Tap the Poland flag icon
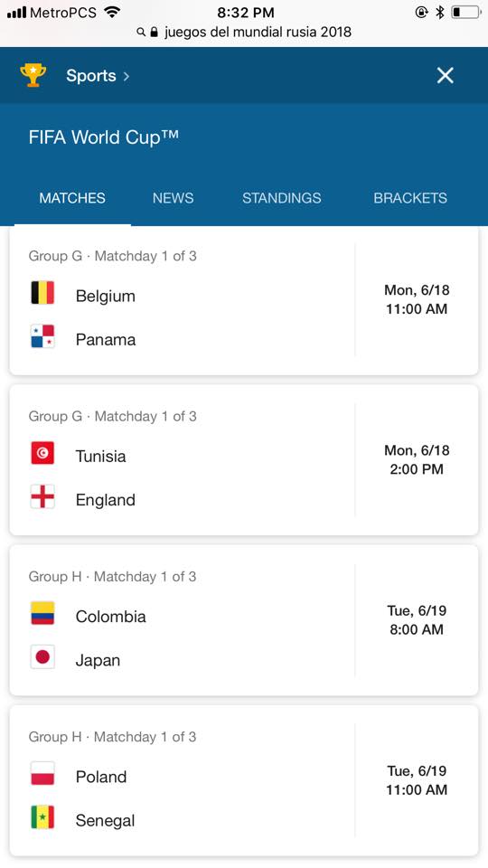Screen dimensions: 488x868 (42, 774)
